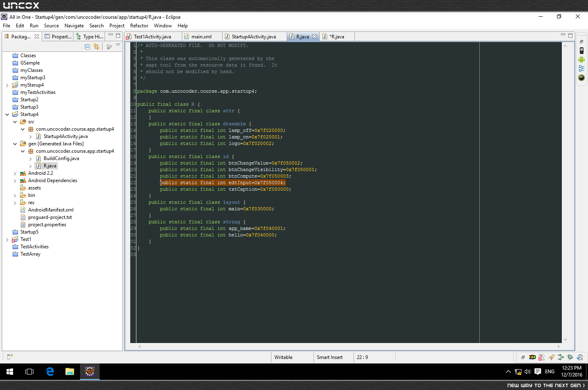Click the editor horizontal scrollbar right arrow
This screenshot has height=390, width=588.
(x=558, y=346)
